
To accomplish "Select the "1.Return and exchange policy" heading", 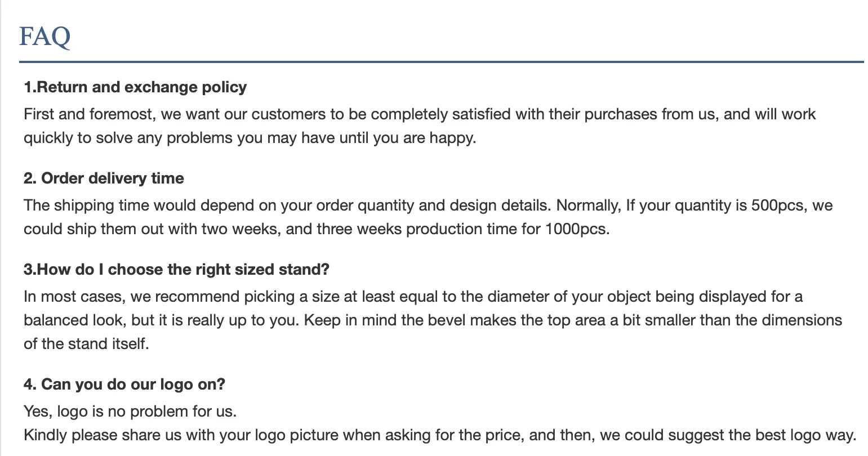I will coord(135,87).
